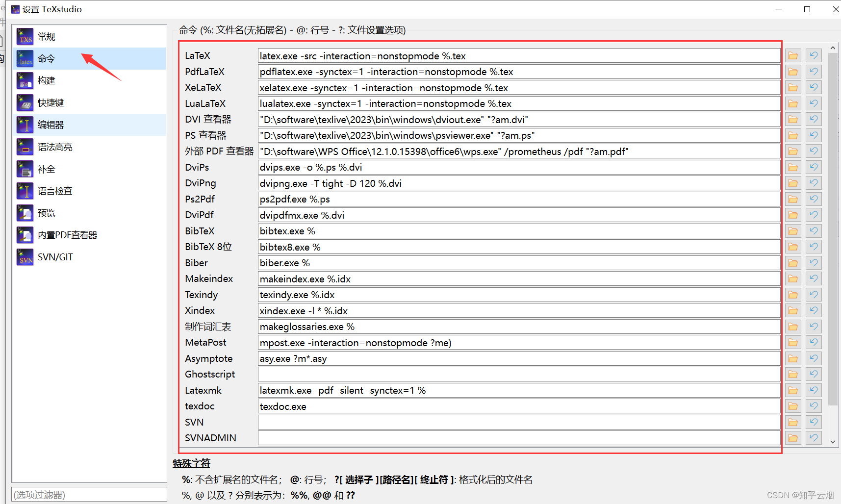Image resolution: width=841 pixels, height=504 pixels.
Task: Reset the MetaPost command to default
Action: pyautogui.click(x=814, y=343)
